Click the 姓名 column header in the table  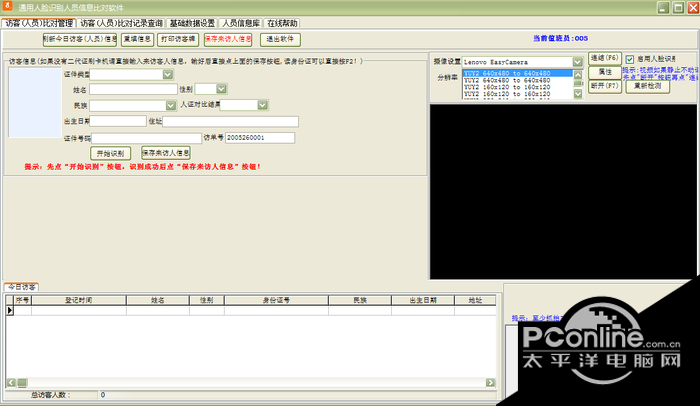click(x=158, y=300)
